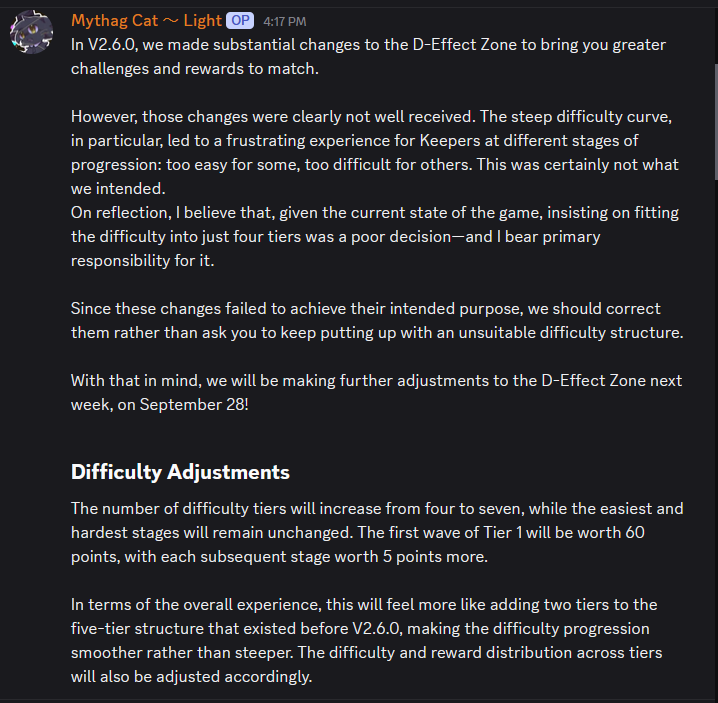This screenshot has width=718, height=703.
Task: Click the line beginning 'five-tier structure'
Action: click(360, 628)
